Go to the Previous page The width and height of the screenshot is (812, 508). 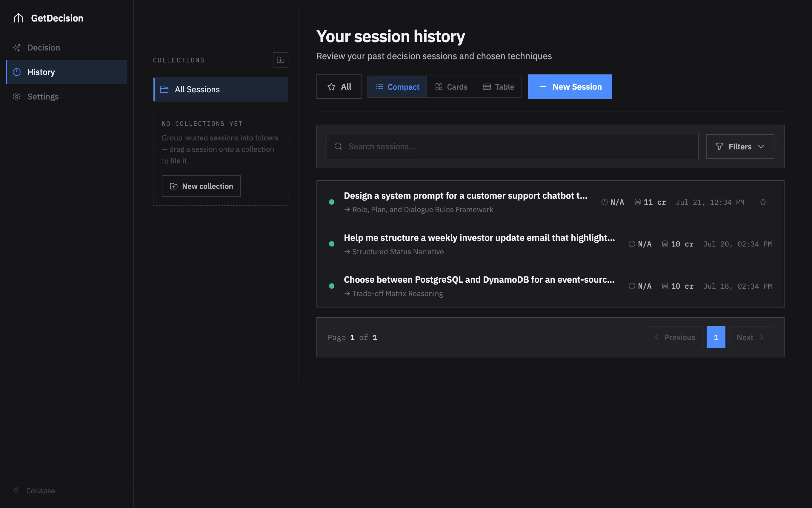[x=674, y=337]
